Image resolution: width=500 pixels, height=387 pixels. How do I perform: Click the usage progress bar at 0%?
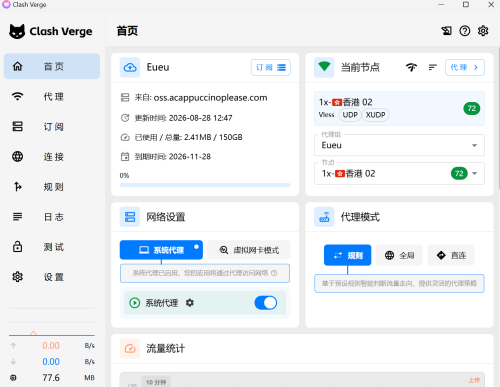(x=205, y=185)
